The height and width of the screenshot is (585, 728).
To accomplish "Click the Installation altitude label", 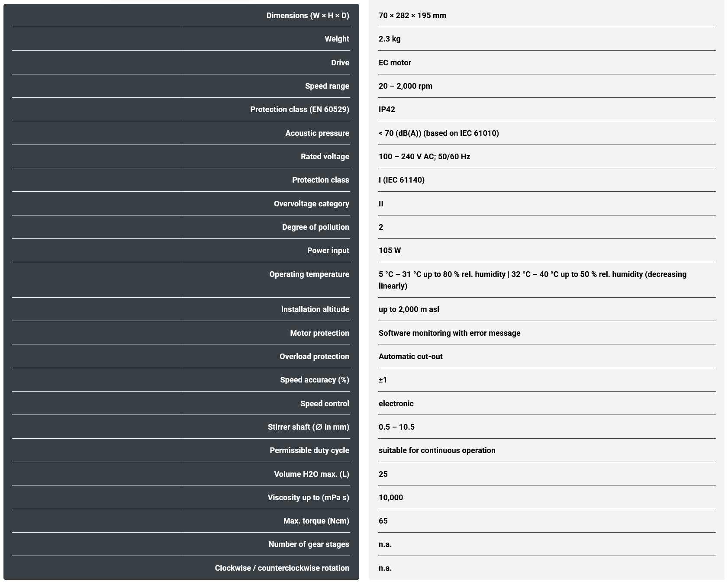I will click(x=315, y=309).
